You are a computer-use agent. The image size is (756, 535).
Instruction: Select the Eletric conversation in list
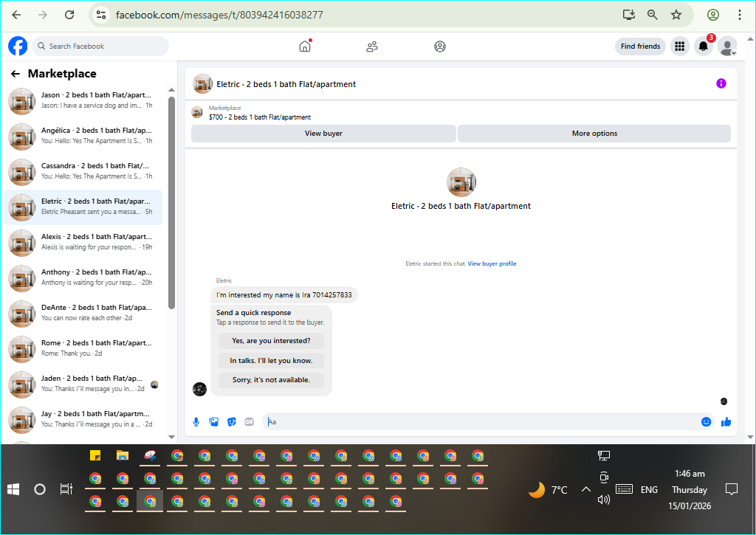pyautogui.click(x=83, y=207)
